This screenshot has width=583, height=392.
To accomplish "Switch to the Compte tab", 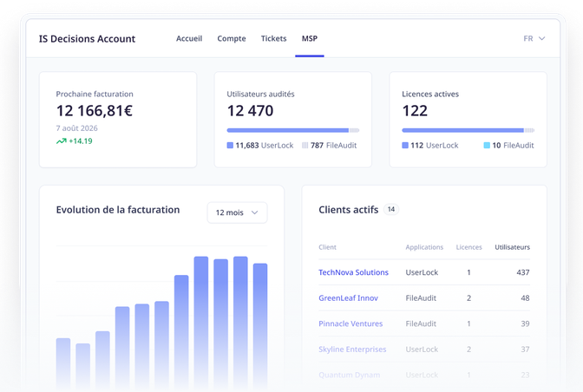I will pos(232,39).
